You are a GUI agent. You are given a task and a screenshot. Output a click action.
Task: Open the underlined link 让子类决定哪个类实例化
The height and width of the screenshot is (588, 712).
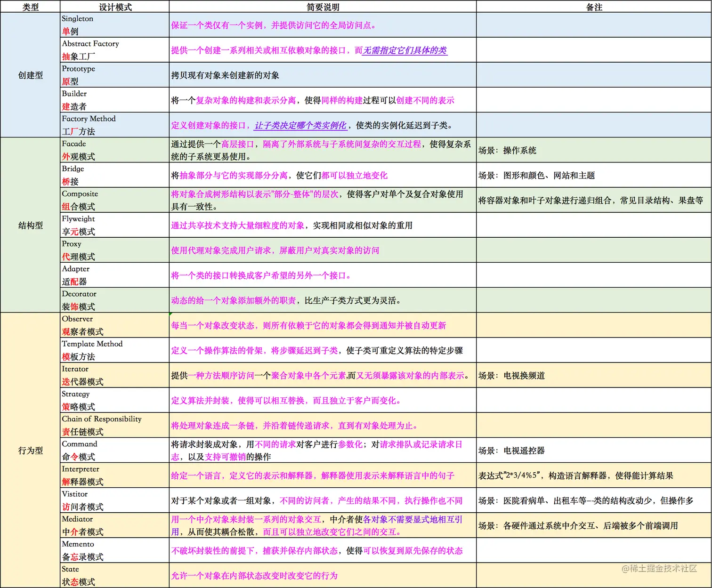tap(300, 126)
